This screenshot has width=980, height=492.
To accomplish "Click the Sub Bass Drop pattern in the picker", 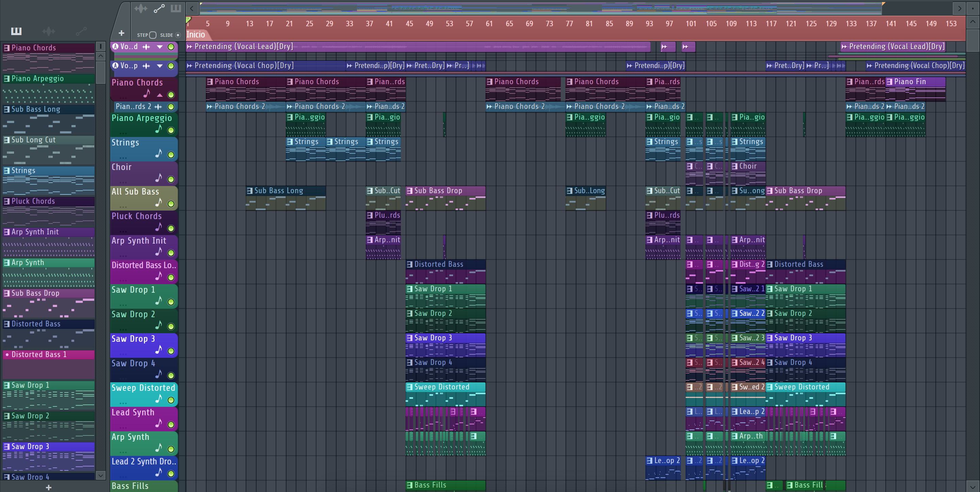I will 35,293.
